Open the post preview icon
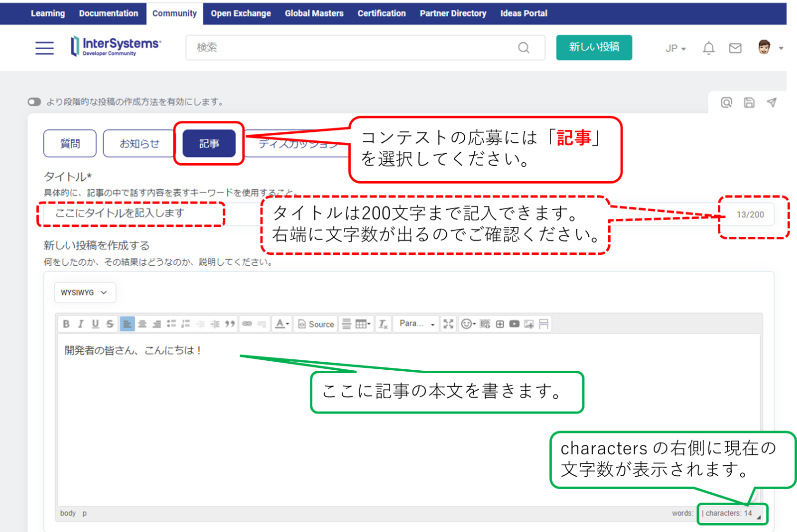Screen dimensions: 797x532 726,103
